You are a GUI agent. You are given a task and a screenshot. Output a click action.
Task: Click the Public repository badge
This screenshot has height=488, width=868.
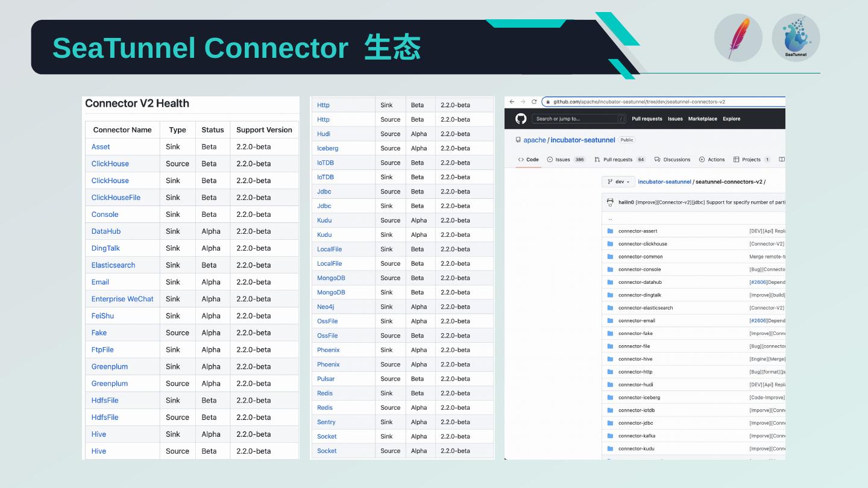[627, 140]
